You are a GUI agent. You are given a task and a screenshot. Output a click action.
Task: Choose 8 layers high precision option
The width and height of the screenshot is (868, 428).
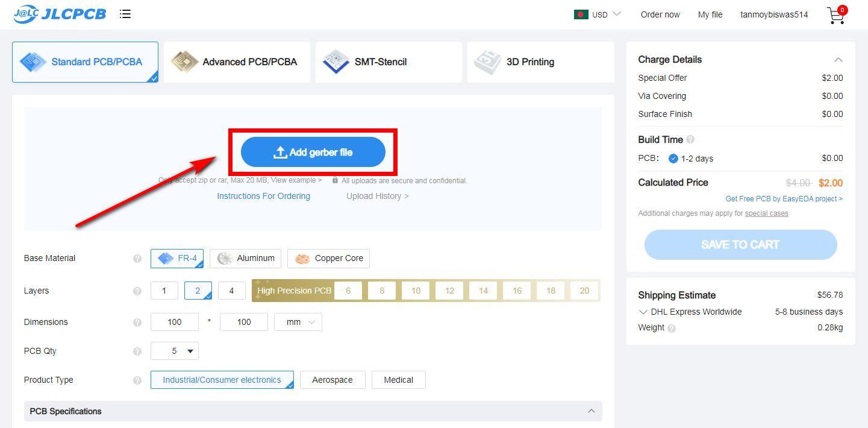(x=382, y=291)
